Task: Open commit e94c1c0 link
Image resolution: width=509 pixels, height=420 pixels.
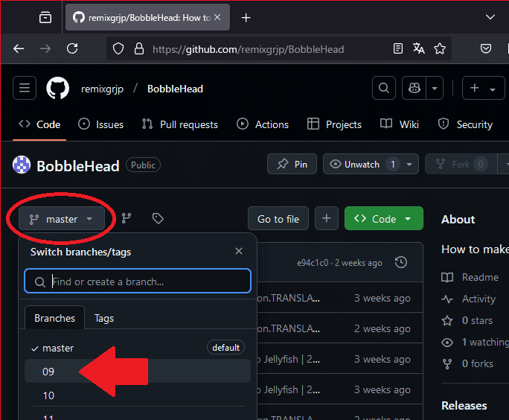Action: point(313,262)
